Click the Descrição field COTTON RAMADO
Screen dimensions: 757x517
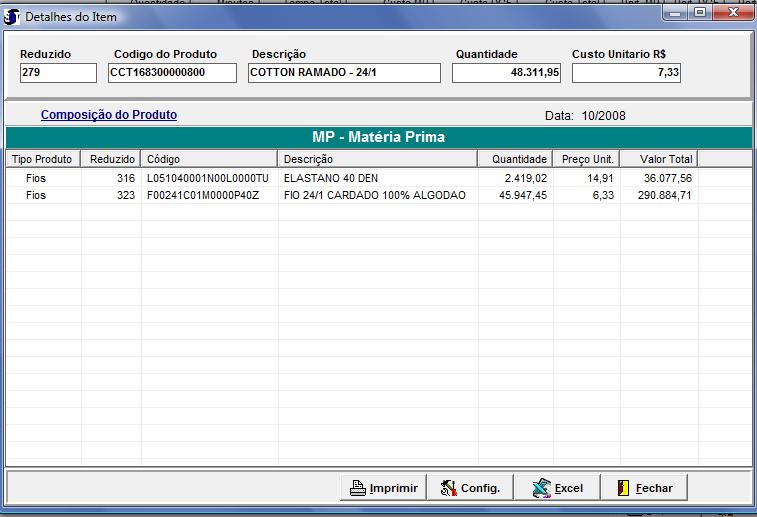[x=344, y=73]
